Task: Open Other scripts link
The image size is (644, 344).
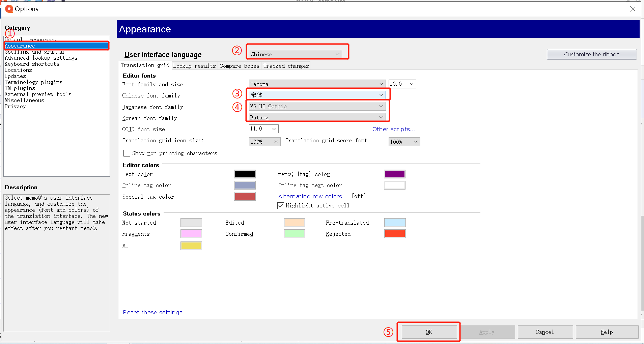Action: click(x=394, y=129)
